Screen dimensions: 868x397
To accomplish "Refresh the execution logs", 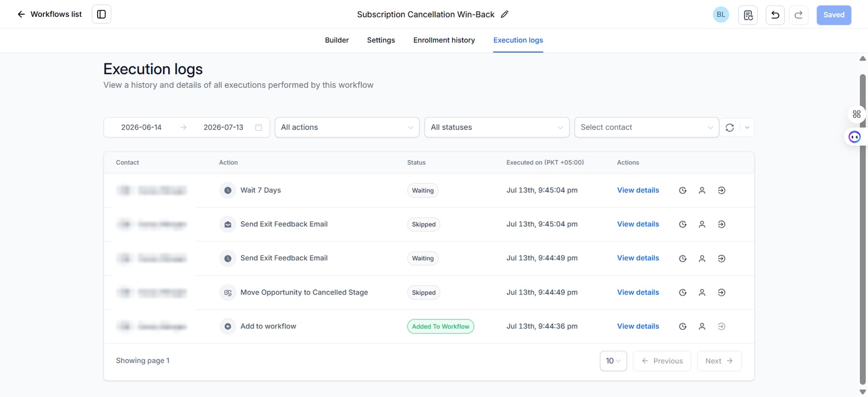I will pos(730,127).
